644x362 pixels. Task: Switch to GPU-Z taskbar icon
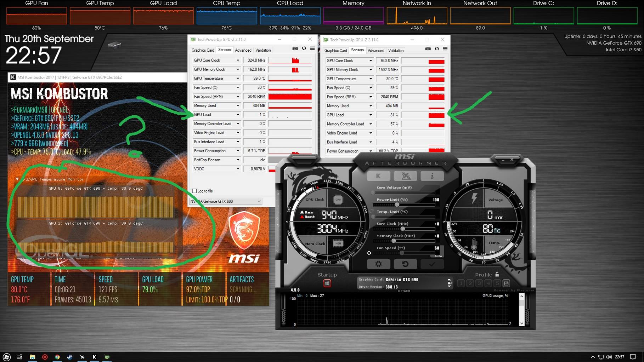tap(107, 357)
